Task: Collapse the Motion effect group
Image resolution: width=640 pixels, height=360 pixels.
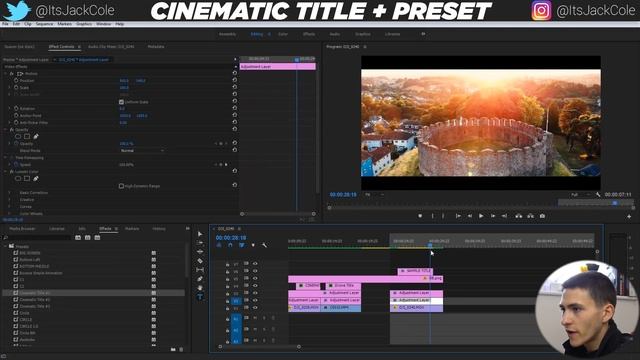Action: coord(6,73)
